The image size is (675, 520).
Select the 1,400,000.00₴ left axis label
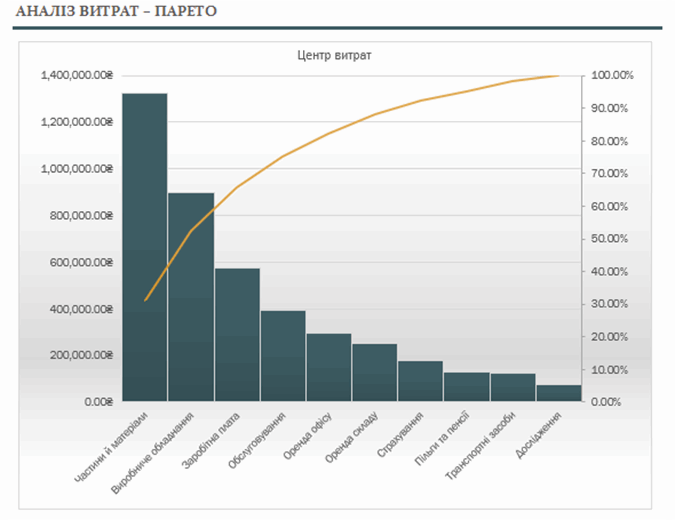coord(77,75)
